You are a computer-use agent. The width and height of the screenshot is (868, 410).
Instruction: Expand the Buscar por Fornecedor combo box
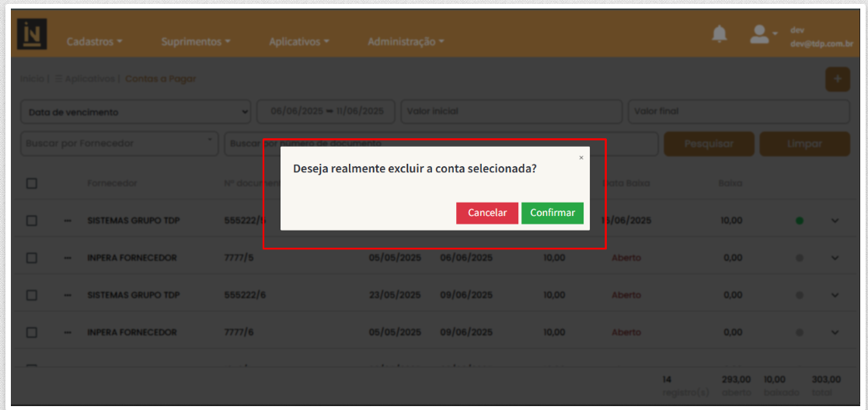tap(119, 143)
